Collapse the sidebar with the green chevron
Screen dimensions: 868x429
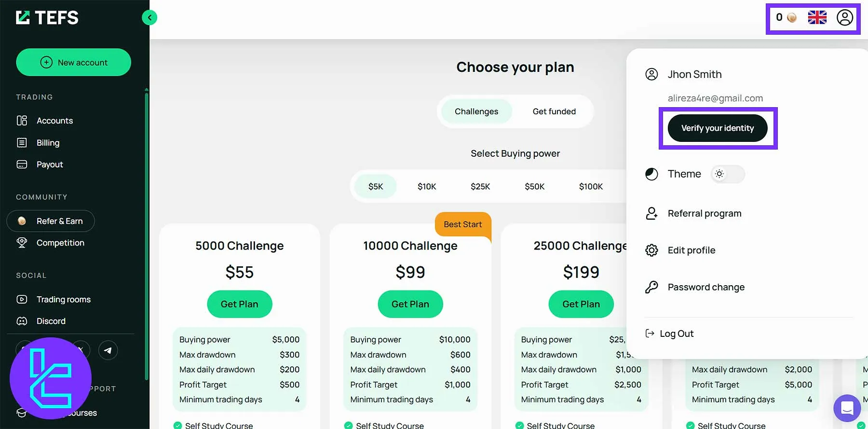[x=149, y=18]
